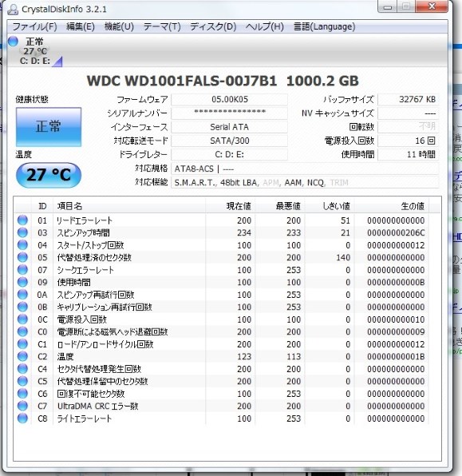Click the power-on count field 16 回
462x476 pixels.
[x=408, y=141]
